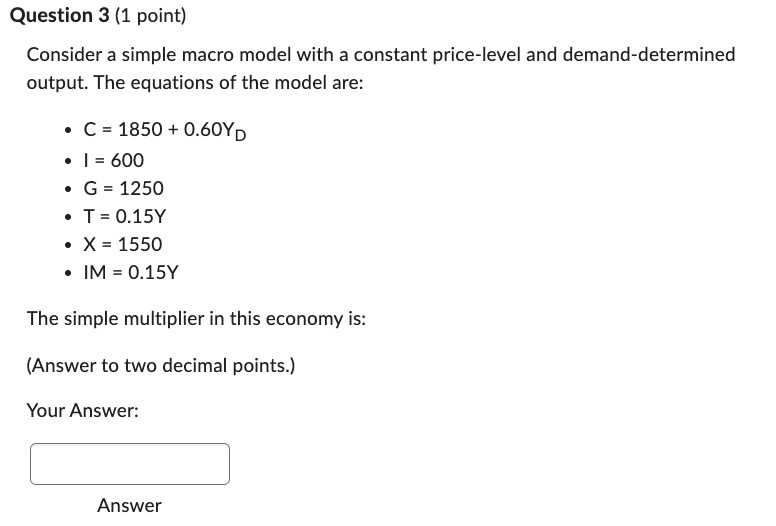
Task: Click the subscript D in YD
Action: [240, 135]
